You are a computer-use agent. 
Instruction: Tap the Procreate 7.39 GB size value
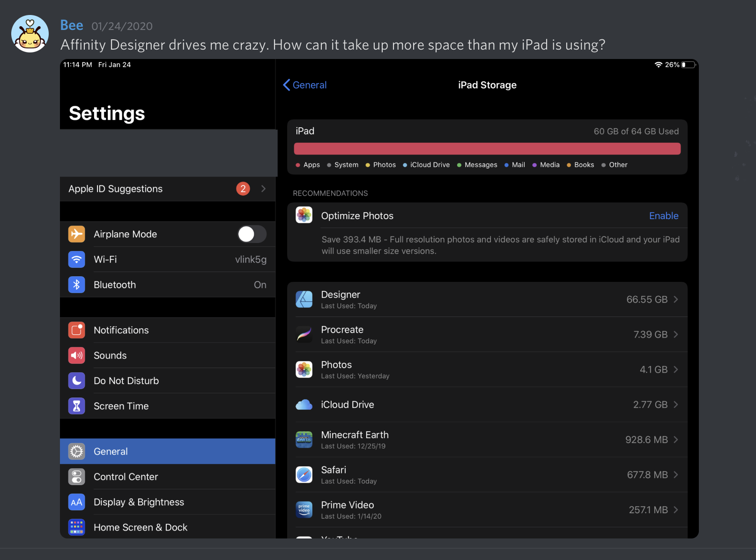pyautogui.click(x=650, y=334)
